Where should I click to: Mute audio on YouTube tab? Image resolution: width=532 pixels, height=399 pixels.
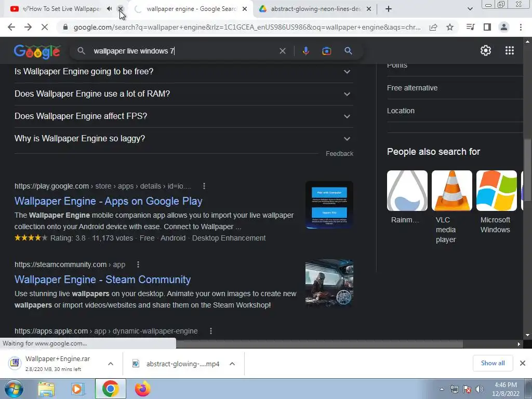pos(109,9)
